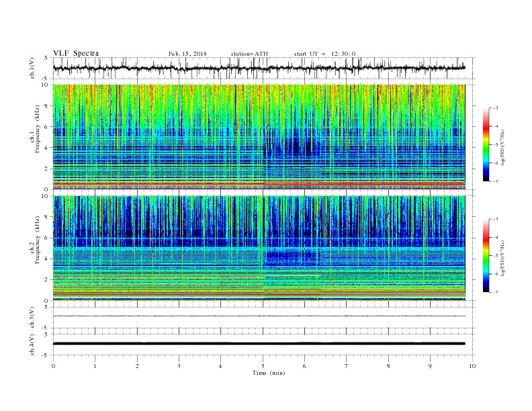532x411 pixels.
Task: Click time axis tick label 2
Action: (x=137, y=366)
